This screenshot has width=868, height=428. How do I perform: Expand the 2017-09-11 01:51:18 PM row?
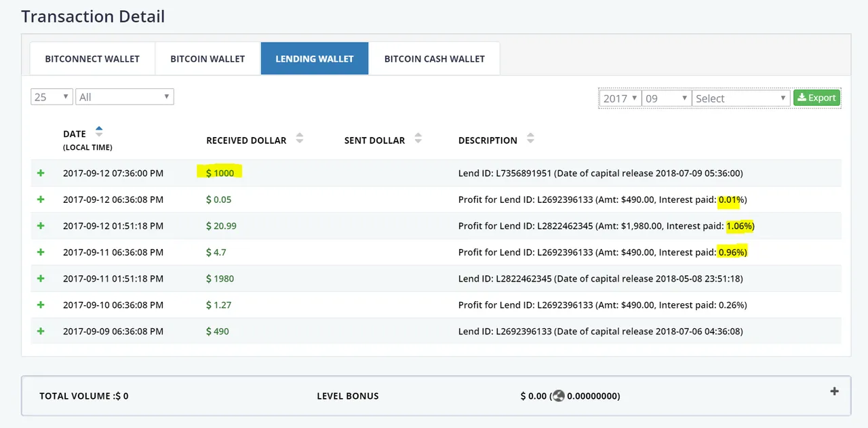[x=41, y=279]
